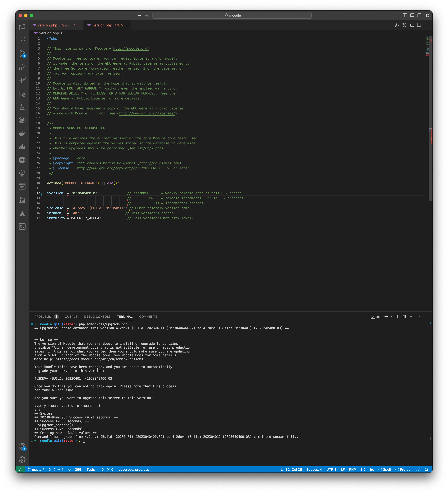Open Ln 32, Col 26 go-to-line
Image resolution: width=448 pixels, height=493 pixels.
click(291, 470)
